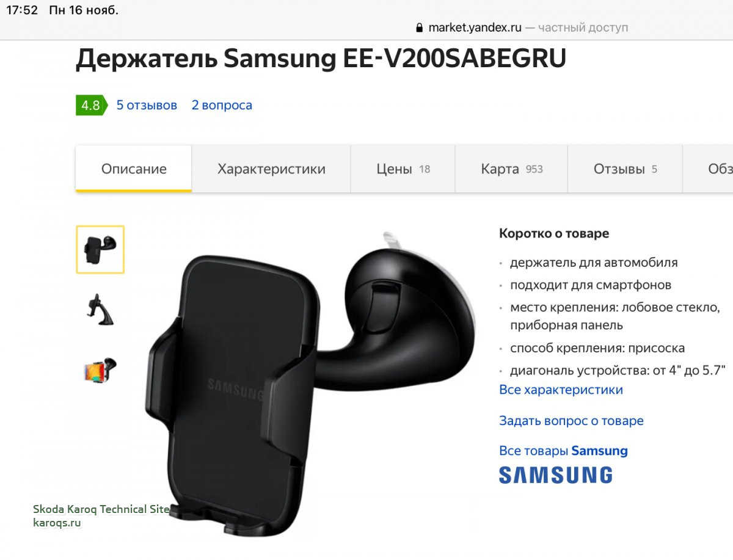Select the third thumbnail with phone
Image resolution: width=733 pixels, height=560 pixels.
coord(100,370)
